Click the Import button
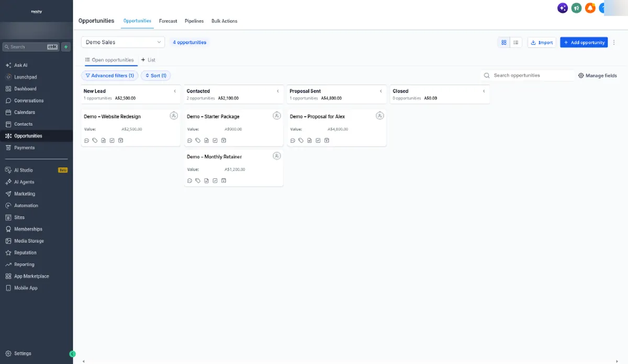628x364 pixels. (x=542, y=42)
